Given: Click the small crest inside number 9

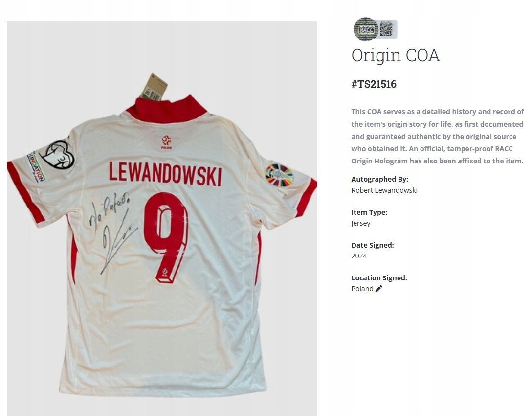Looking at the screenshot, I should [x=165, y=273].
